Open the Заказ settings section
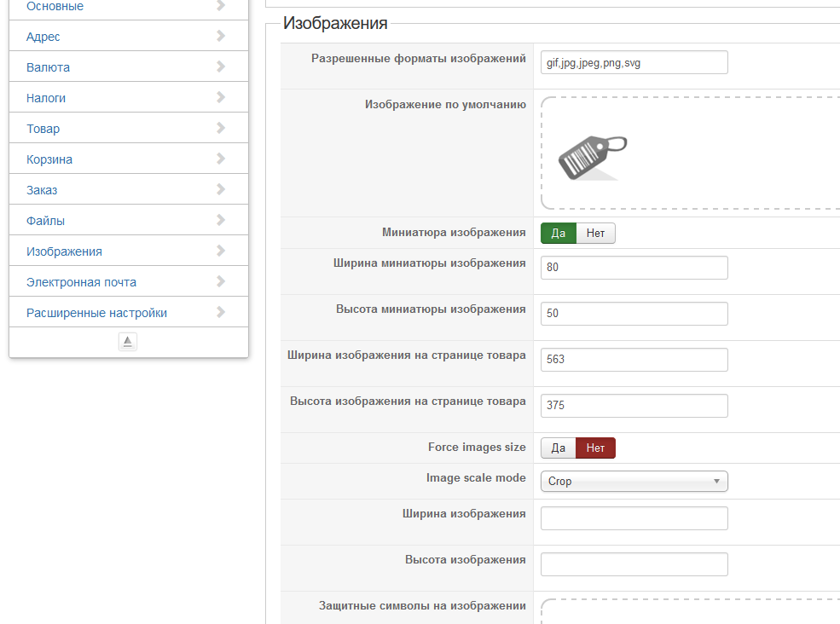840x624 pixels. point(42,190)
